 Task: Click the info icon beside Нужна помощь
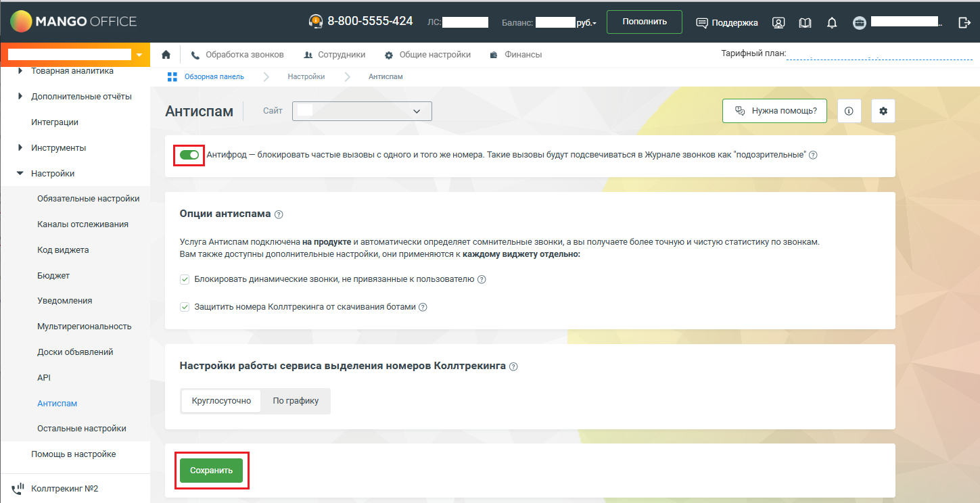(x=849, y=111)
